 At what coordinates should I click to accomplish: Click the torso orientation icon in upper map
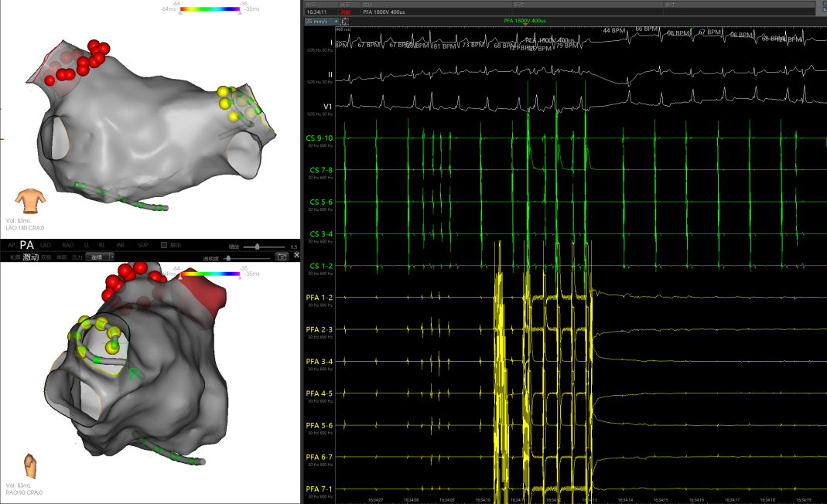(30, 200)
